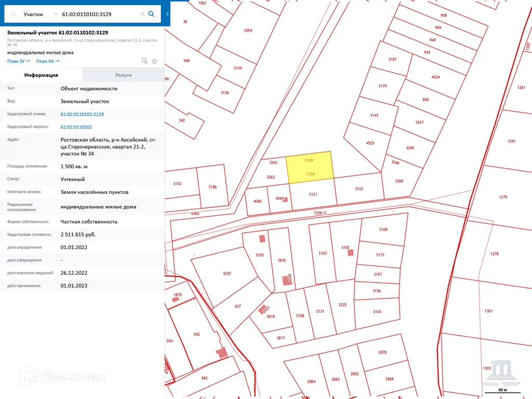Click the address value text
Screen dimensions: 532x399
click(x=108, y=147)
